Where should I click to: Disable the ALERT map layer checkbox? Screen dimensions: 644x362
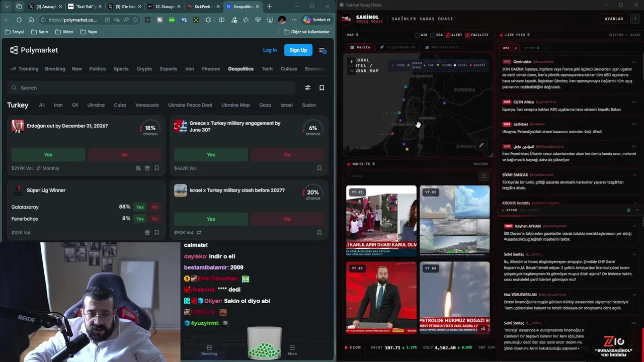tap(448, 35)
